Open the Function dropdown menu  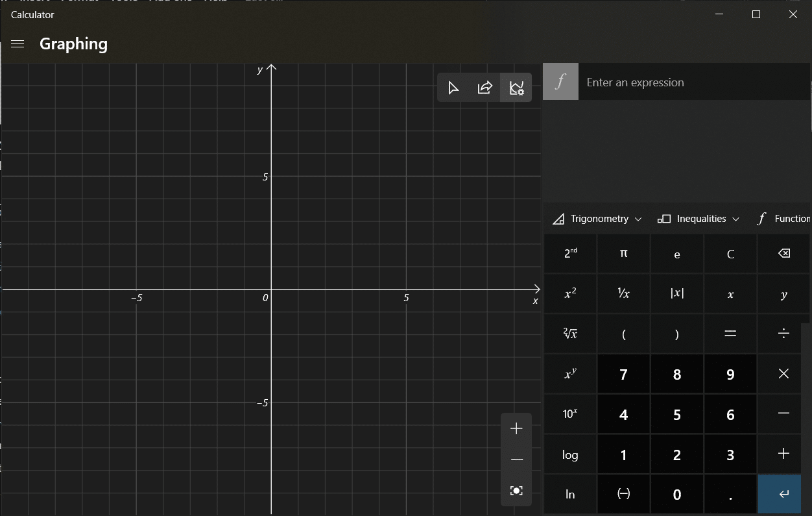[783, 219]
